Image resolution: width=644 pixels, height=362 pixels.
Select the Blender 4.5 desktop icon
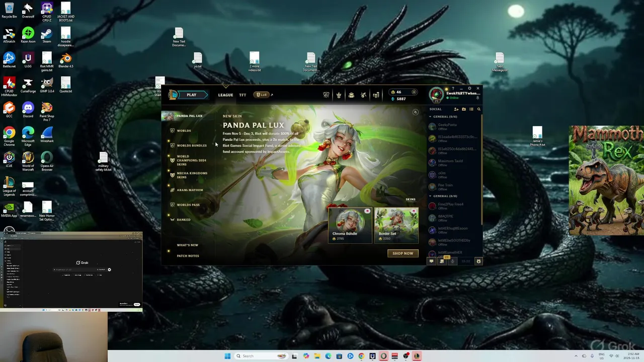[x=65, y=60]
